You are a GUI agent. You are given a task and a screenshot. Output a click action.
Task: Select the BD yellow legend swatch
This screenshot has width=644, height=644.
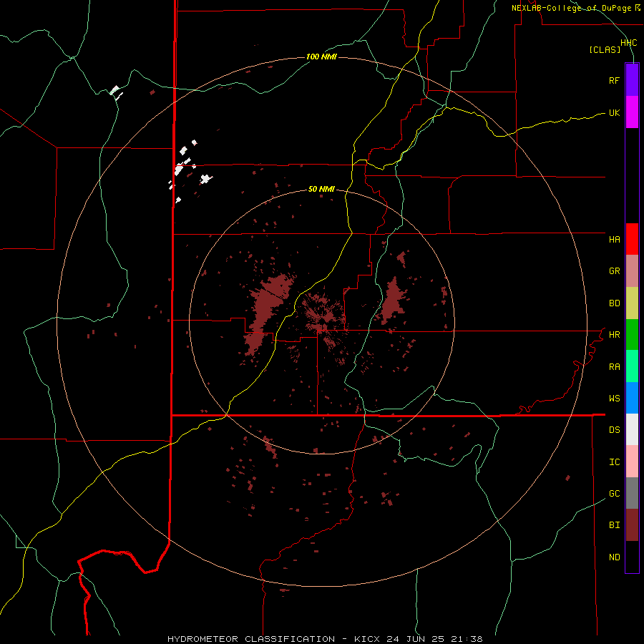click(x=632, y=303)
